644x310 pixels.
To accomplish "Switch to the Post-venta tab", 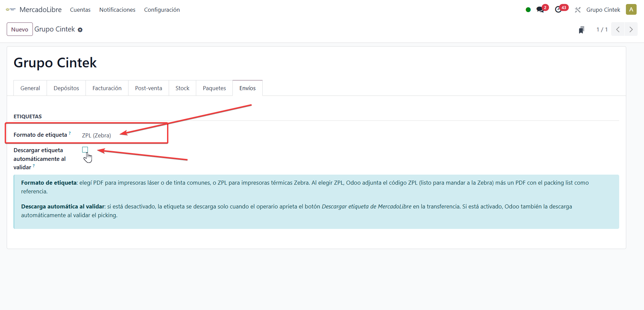I will click(x=149, y=88).
